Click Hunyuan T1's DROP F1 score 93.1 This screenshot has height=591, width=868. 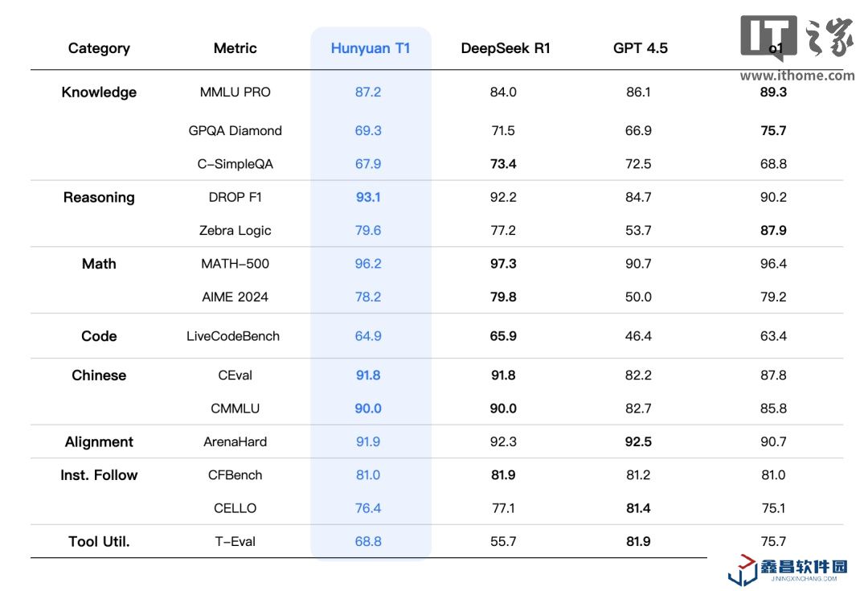(x=368, y=198)
